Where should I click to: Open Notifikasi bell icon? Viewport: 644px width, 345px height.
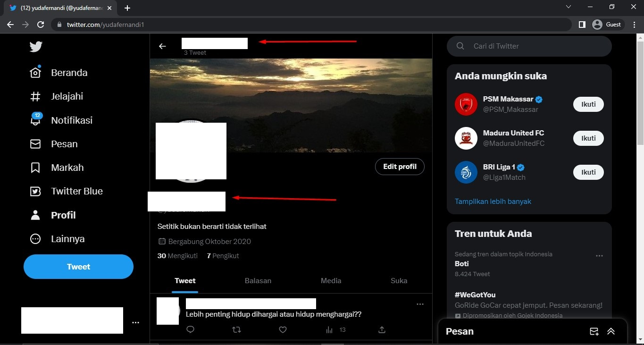[35, 120]
